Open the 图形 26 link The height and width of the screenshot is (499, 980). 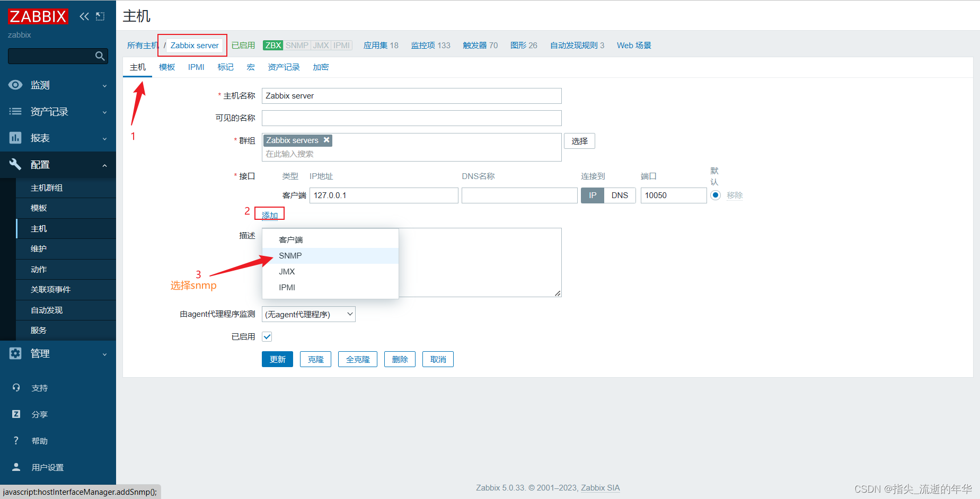(x=524, y=46)
